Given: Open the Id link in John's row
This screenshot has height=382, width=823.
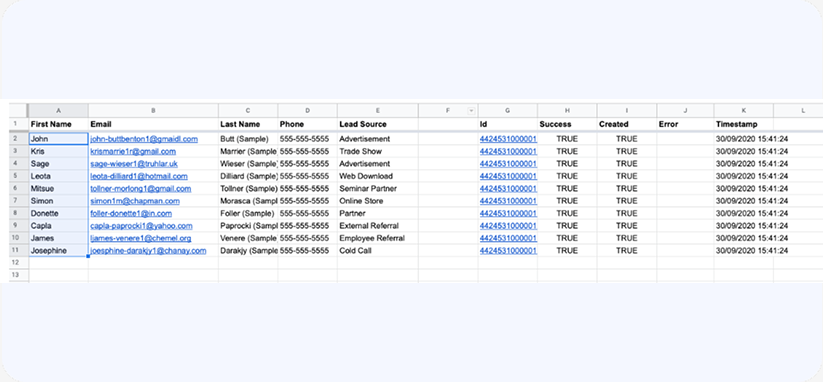Looking at the screenshot, I should click(x=508, y=139).
